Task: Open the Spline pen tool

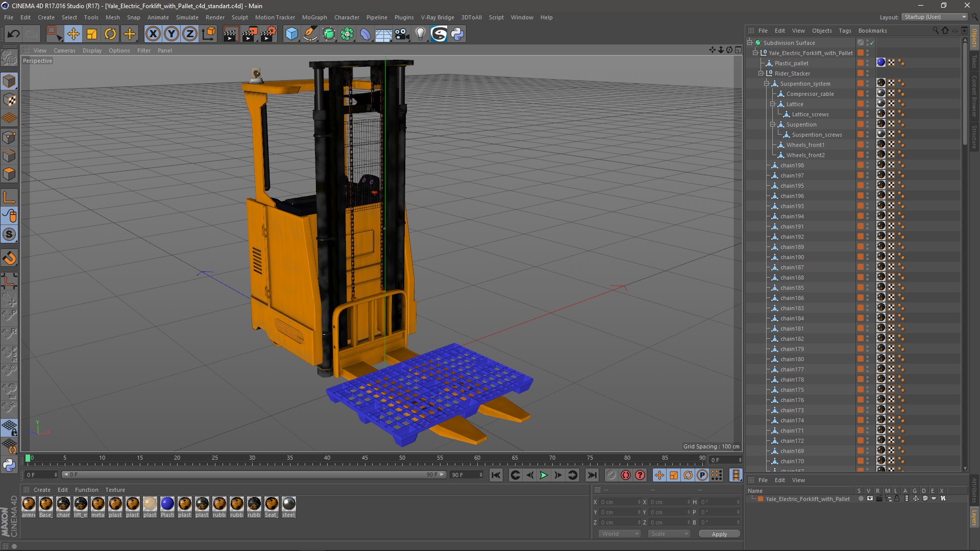Action: (x=310, y=34)
